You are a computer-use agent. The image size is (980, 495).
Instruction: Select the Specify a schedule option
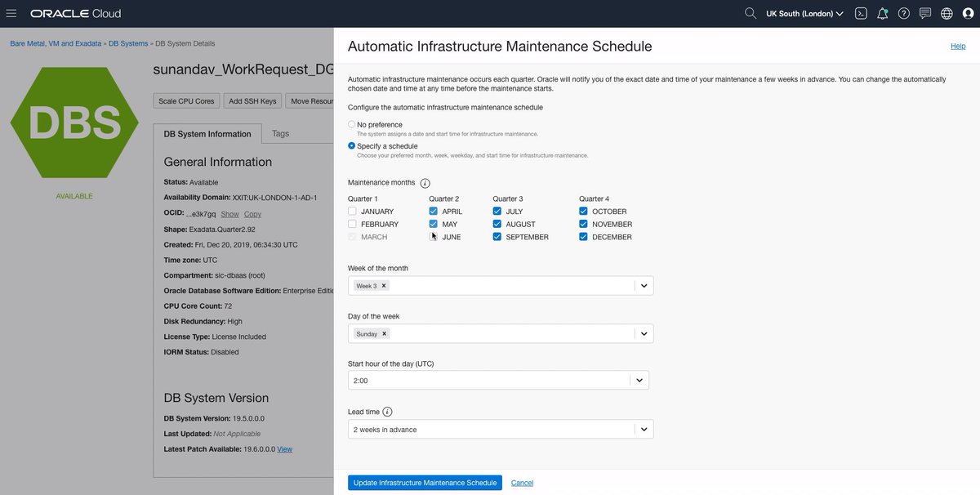point(352,146)
